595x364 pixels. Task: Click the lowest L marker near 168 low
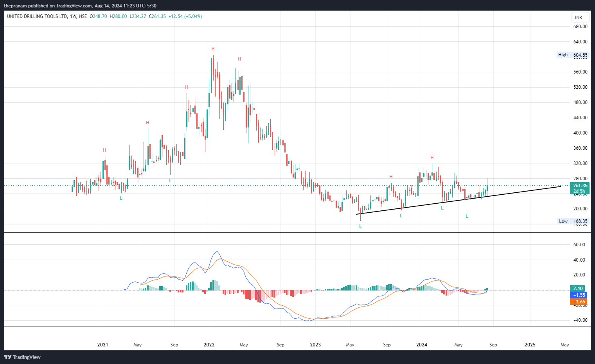point(360,226)
